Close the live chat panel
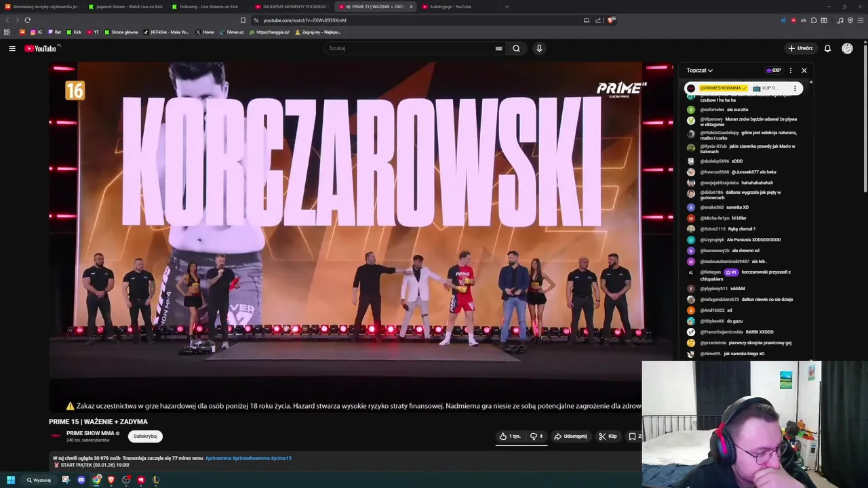Screen dimensions: 868x488 pyautogui.click(x=804, y=70)
